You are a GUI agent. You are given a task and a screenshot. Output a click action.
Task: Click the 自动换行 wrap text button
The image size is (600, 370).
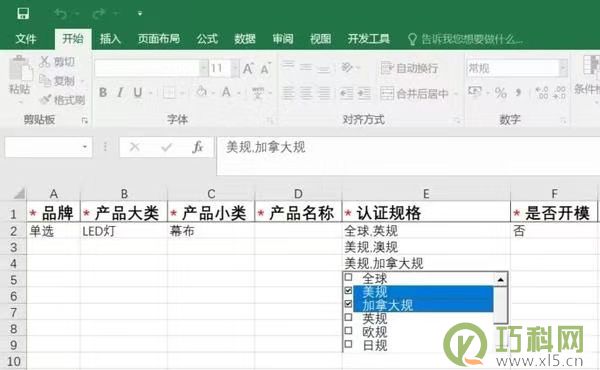coord(409,68)
